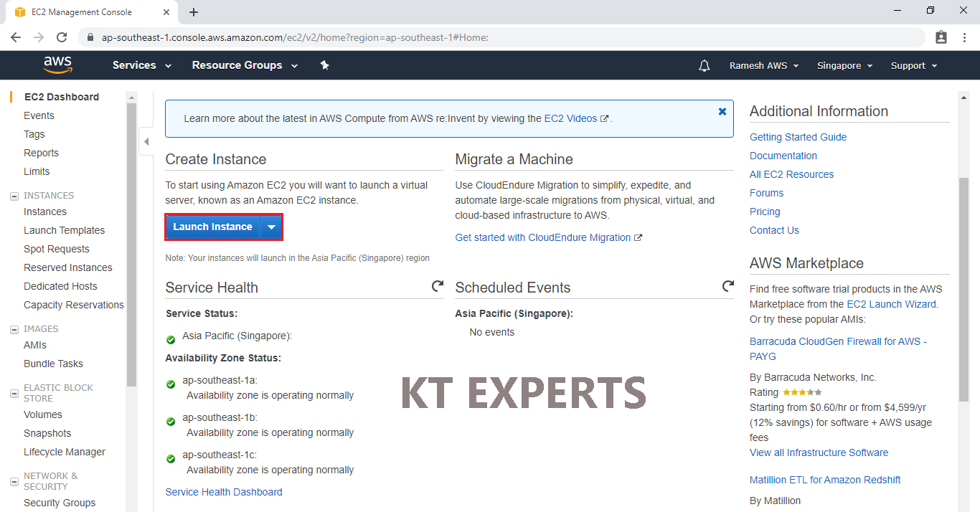Viewport: 980px width, 512px height.
Task: Collapse the left navigation pane arrow
Action: click(x=146, y=142)
